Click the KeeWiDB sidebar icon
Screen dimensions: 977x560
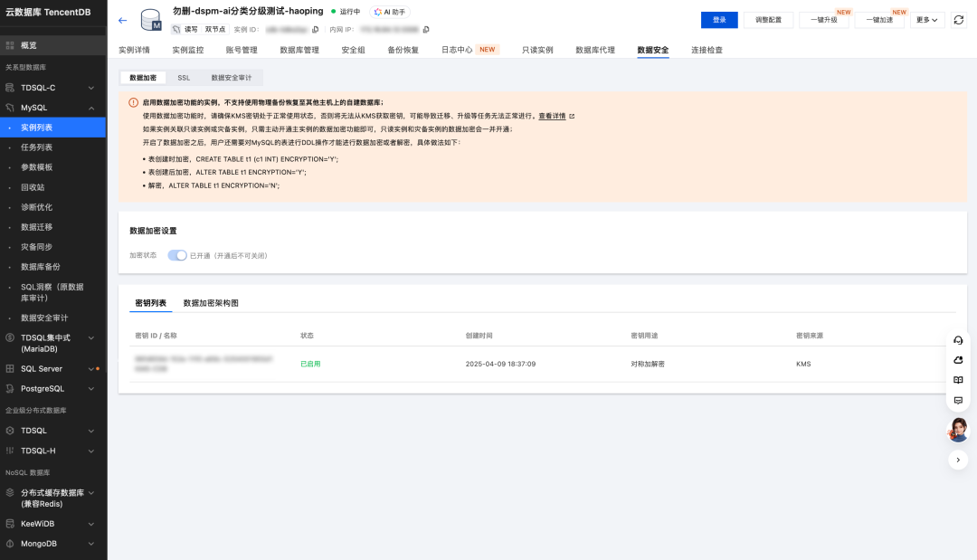click(x=10, y=524)
